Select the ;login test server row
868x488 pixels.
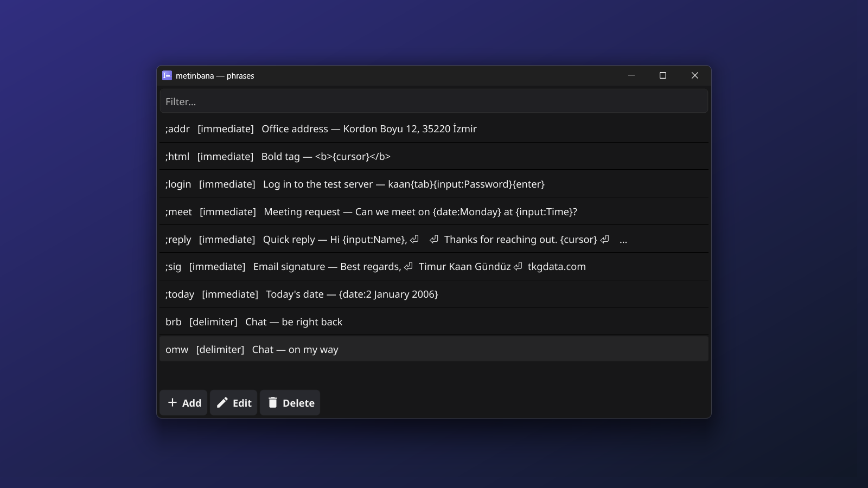(434, 184)
